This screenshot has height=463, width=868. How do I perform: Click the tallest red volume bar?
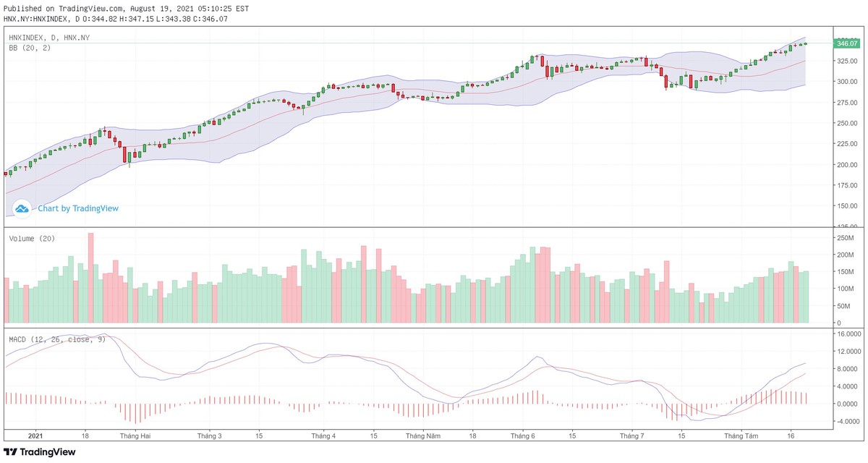point(90,278)
